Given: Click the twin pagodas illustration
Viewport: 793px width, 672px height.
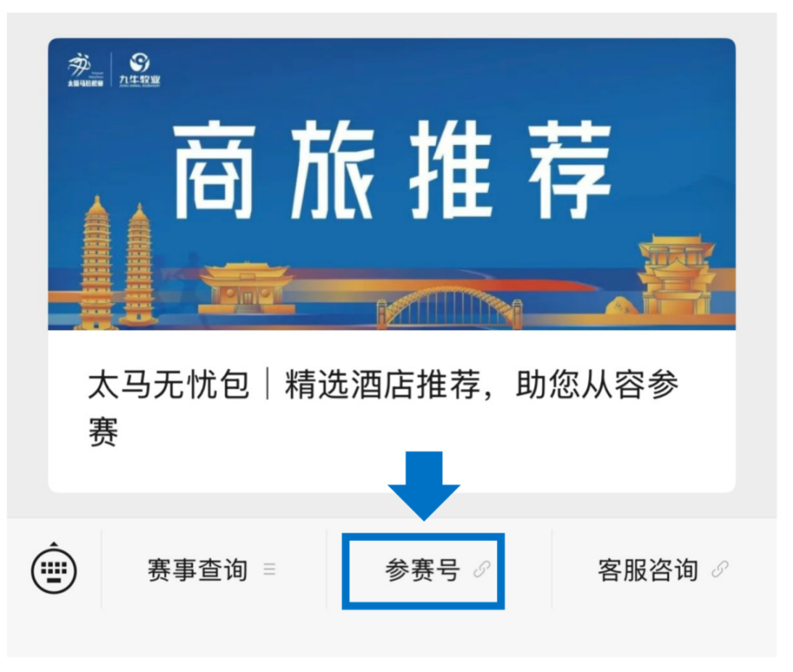Looking at the screenshot, I should point(117,263).
